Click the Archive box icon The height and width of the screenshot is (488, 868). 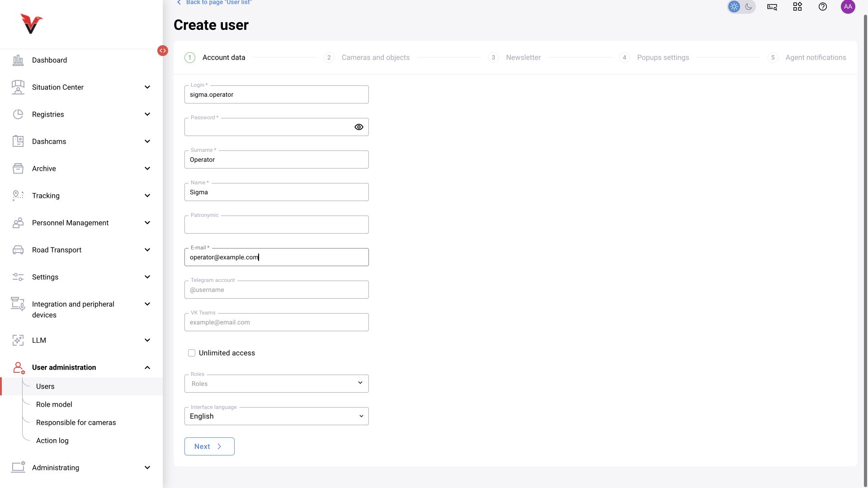(18, 169)
